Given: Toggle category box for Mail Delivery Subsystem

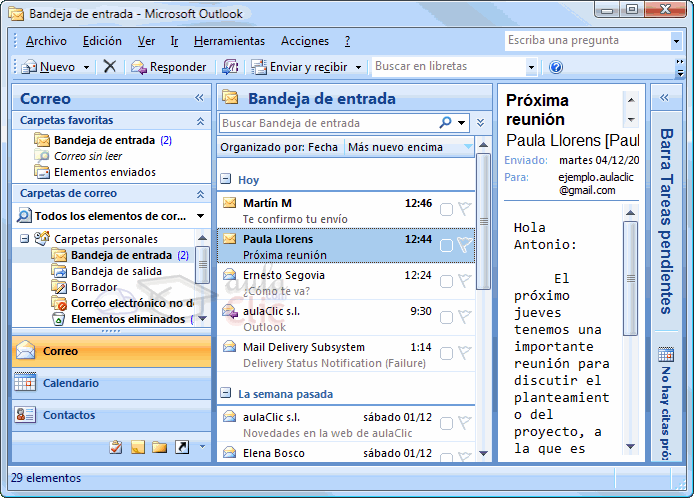Looking at the screenshot, I should coord(446,353).
